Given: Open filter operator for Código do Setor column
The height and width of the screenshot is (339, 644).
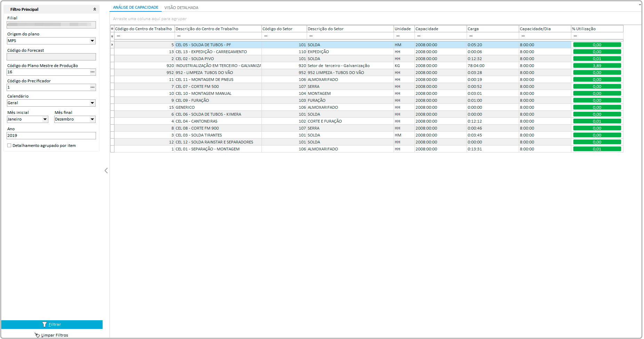Looking at the screenshot, I should click(x=266, y=36).
